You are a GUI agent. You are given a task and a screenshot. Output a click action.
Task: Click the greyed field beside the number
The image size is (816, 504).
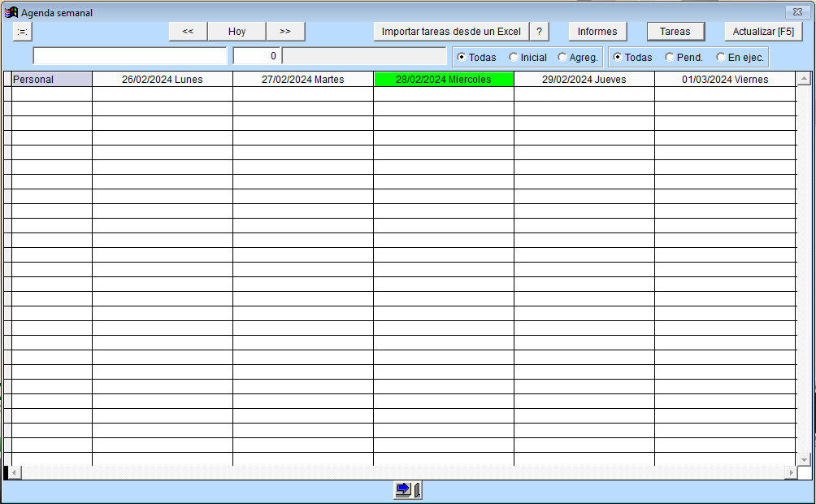pos(364,56)
